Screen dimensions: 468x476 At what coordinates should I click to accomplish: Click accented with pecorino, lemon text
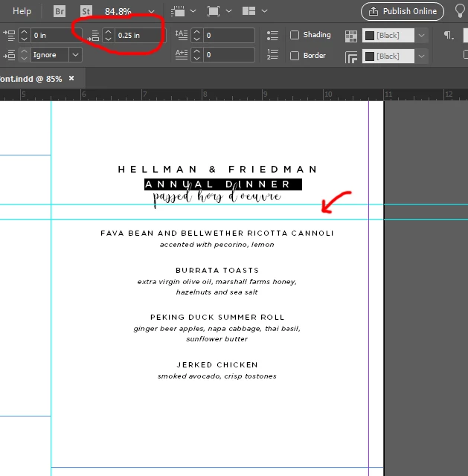click(217, 245)
